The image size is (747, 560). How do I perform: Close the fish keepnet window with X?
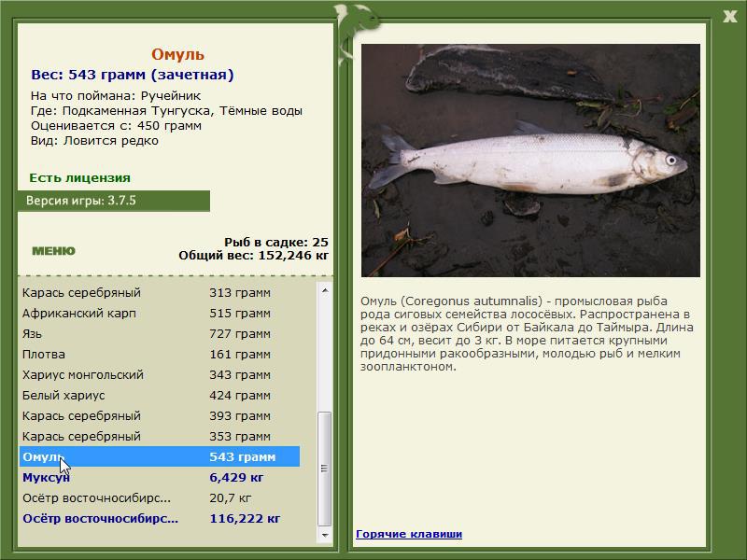click(x=729, y=17)
